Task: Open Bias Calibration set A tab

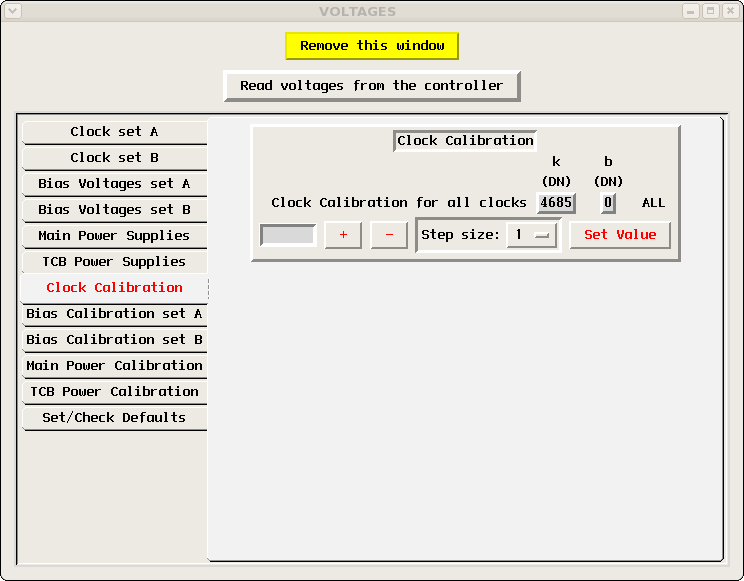Action: pyautogui.click(x=114, y=314)
